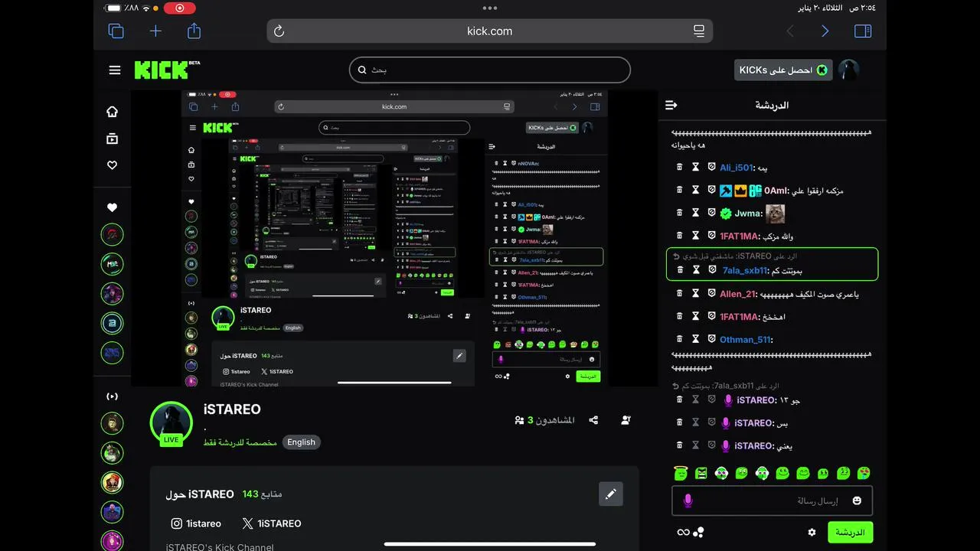Viewport: 980px width, 551px height.
Task: Click the cat emote image in Jwma's message
Action: tap(776, 213)
